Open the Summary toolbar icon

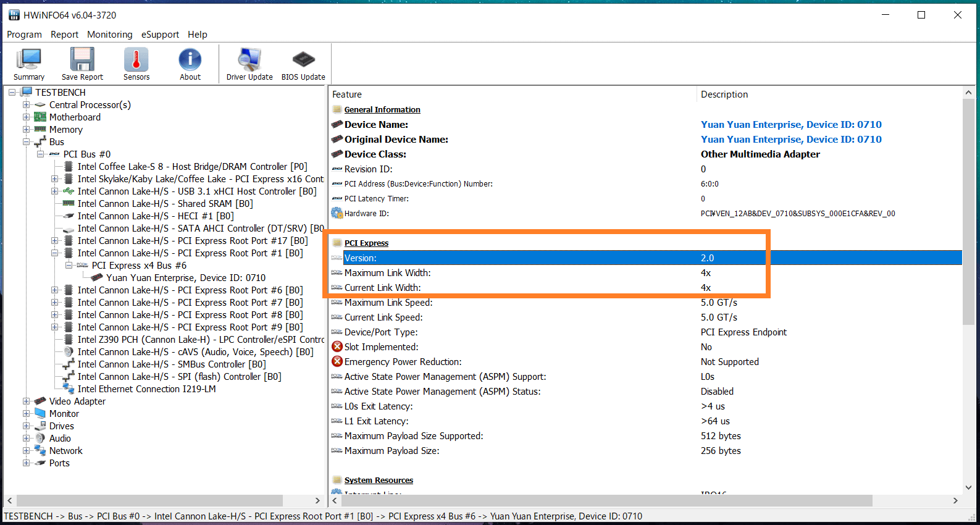pos(29,59)
